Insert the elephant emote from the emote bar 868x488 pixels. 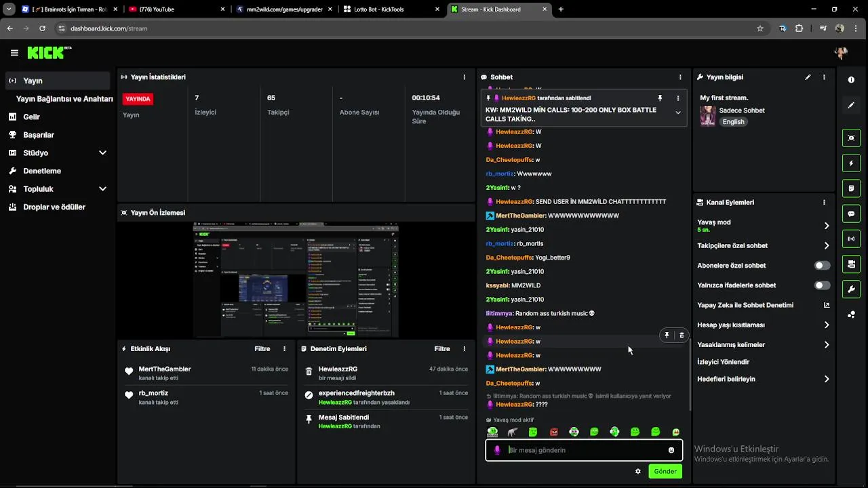point(513,432)
